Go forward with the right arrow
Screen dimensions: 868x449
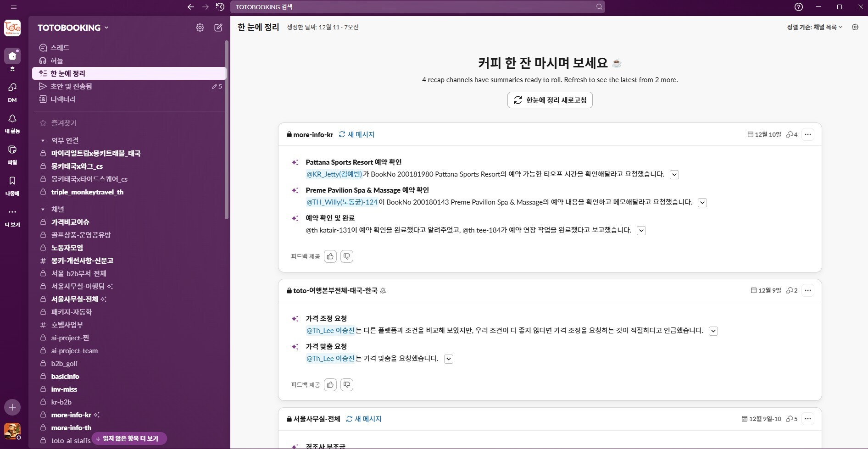[x=206, y=7]
